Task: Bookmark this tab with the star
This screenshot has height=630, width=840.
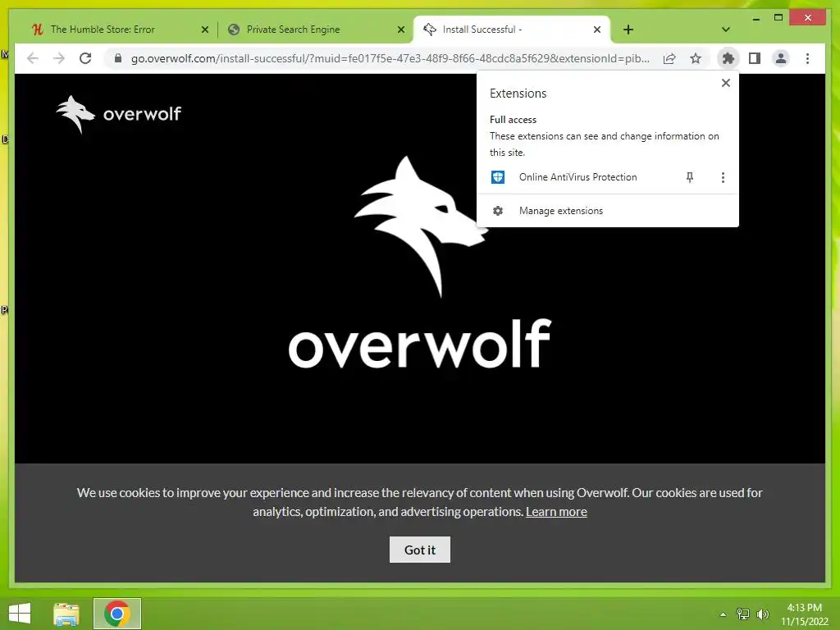Action: (696, 58)
